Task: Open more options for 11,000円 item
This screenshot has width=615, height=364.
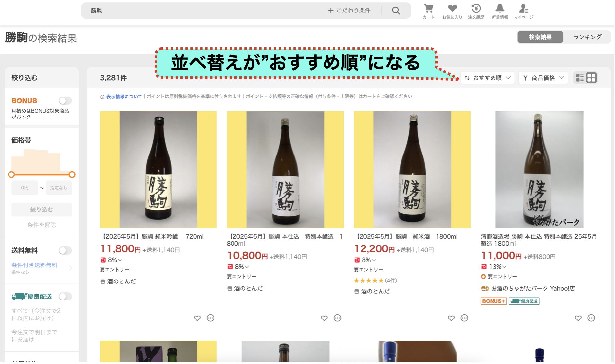Action: click(591, 318)
